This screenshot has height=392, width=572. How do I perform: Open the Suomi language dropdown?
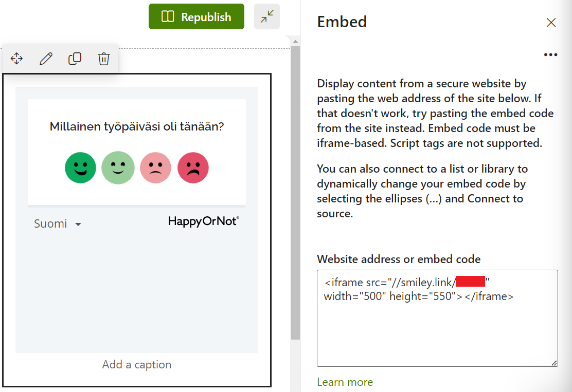(58, 224)
